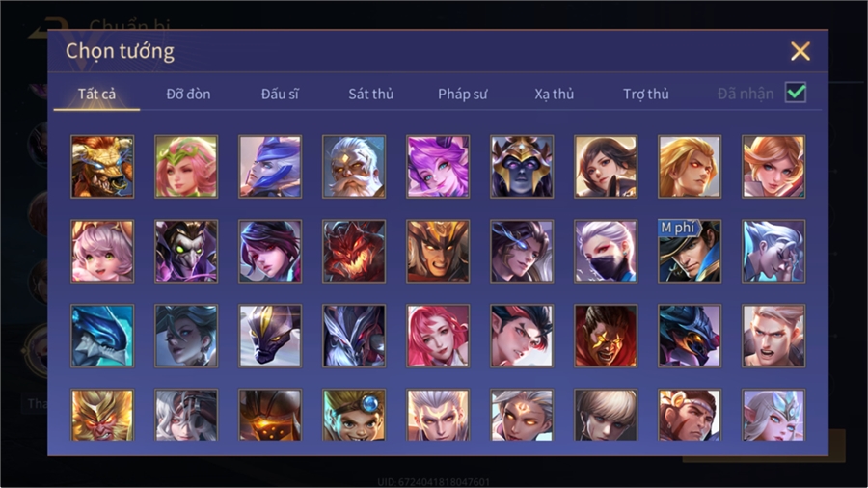Choose the purple-haired girl hero portrait

pos(438,167)
